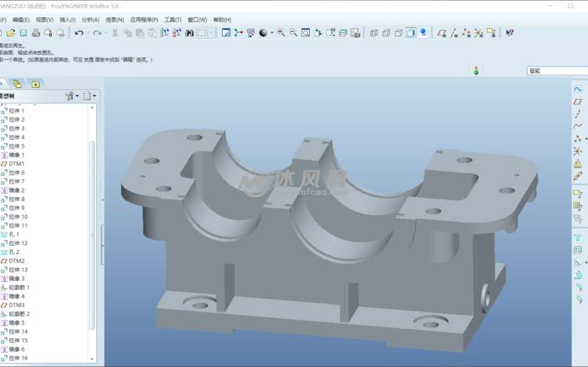
Task: Toggle datum planes display
Action: point(441,33)
